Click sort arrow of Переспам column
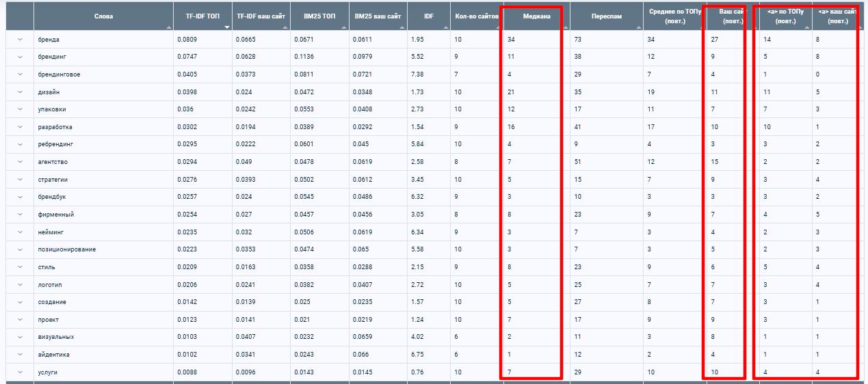Screen dimensions: 868x384 639,27
